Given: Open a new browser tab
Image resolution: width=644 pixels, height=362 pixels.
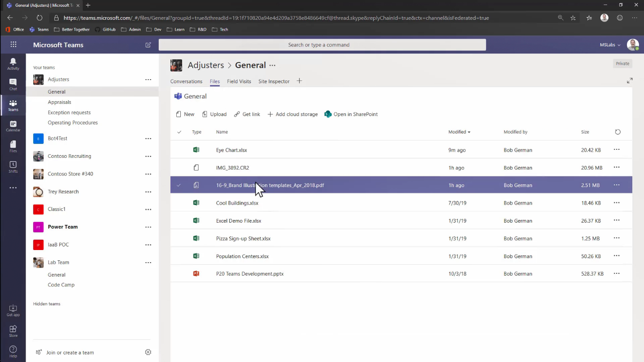Looking at the screenshot, I should 88,5.
